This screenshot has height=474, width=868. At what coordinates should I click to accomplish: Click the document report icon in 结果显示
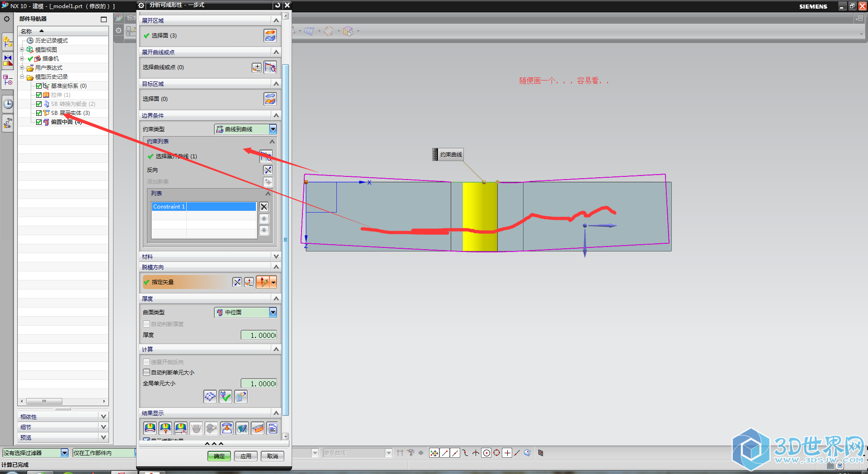tap(273, 428)
